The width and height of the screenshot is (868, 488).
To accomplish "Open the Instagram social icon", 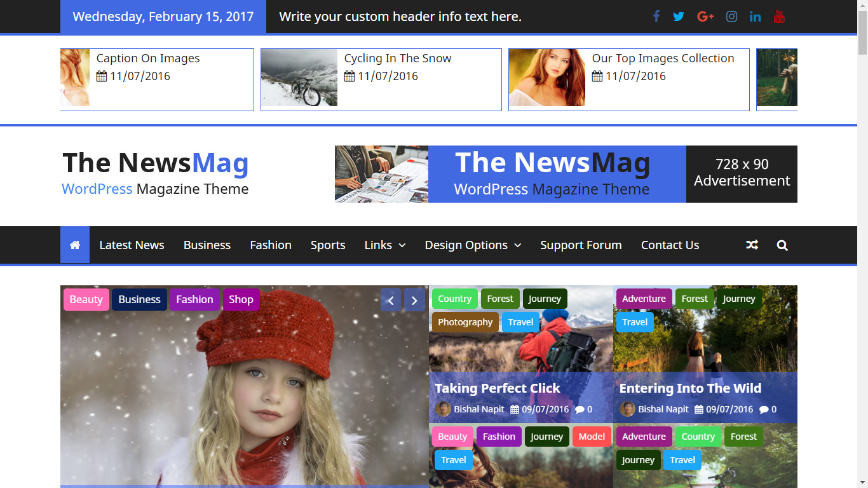I will (732, 17).
